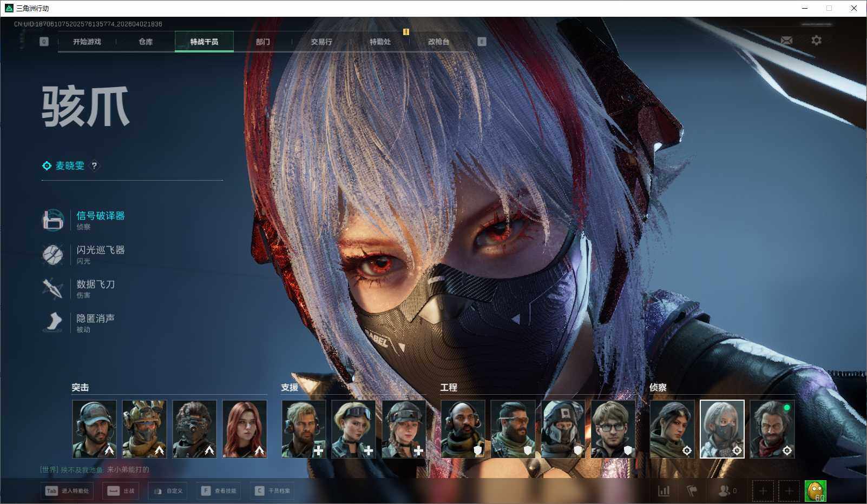Viewport: 867px width, 504px height.
Task: Switch to the 改枪台 tab
Action: (438, 42)
